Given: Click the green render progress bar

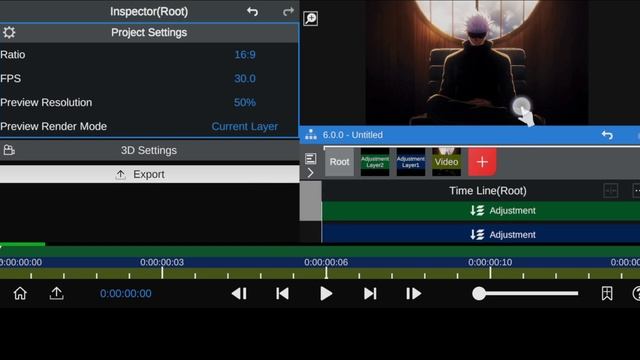Looking at the screenshot, I should coord(22,244).
